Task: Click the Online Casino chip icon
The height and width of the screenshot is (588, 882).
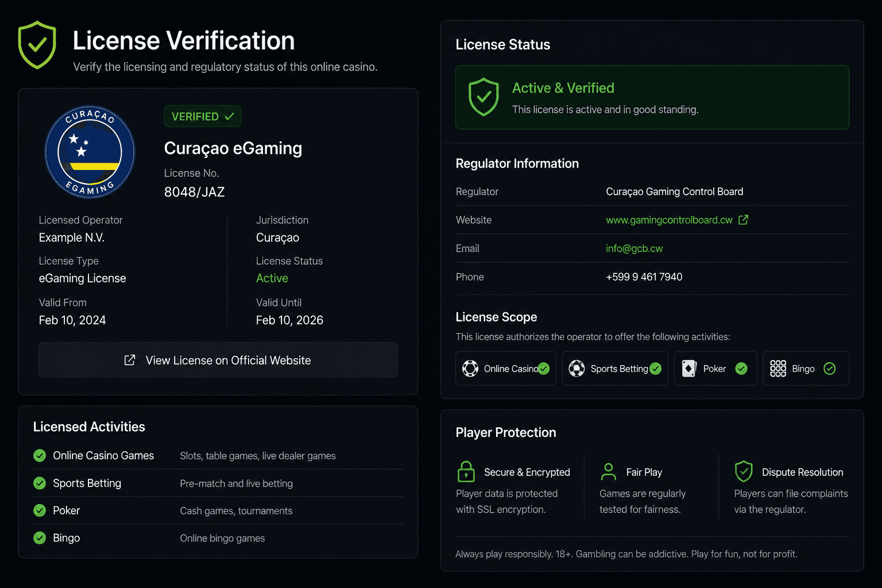Action: [470, 369]
